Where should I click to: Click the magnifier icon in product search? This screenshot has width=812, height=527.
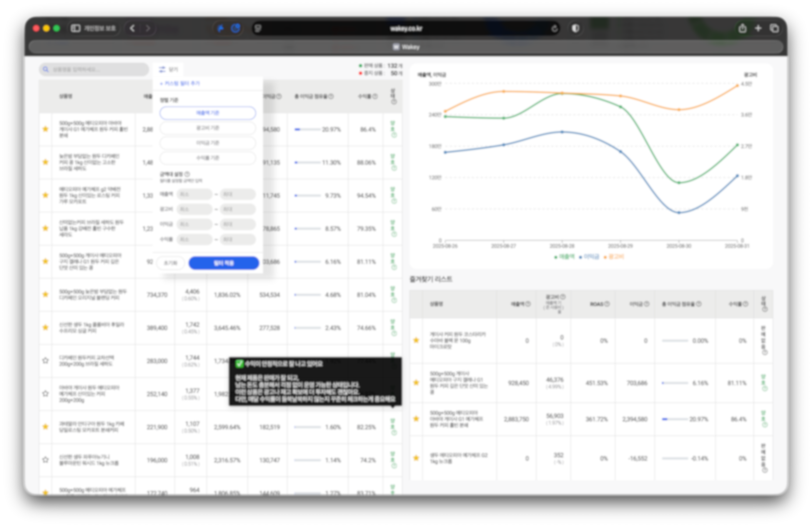click(46, 70)
